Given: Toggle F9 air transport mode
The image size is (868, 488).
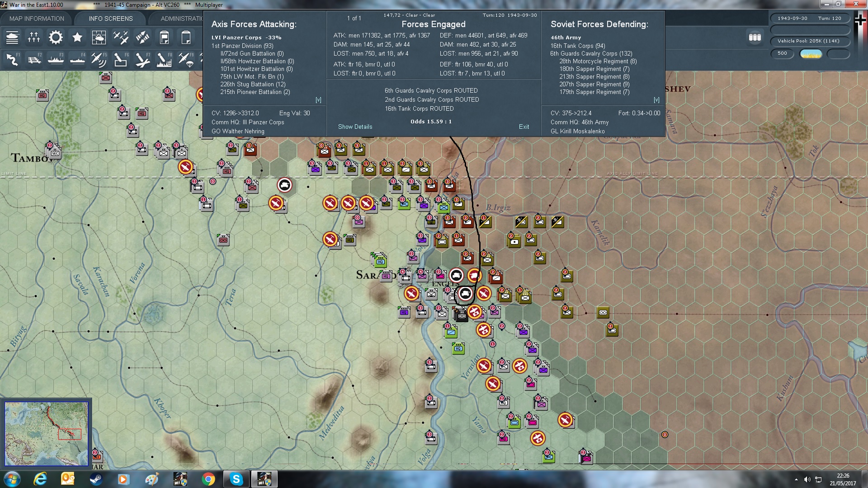Looking at the screenshot, I should click(186, 60).
